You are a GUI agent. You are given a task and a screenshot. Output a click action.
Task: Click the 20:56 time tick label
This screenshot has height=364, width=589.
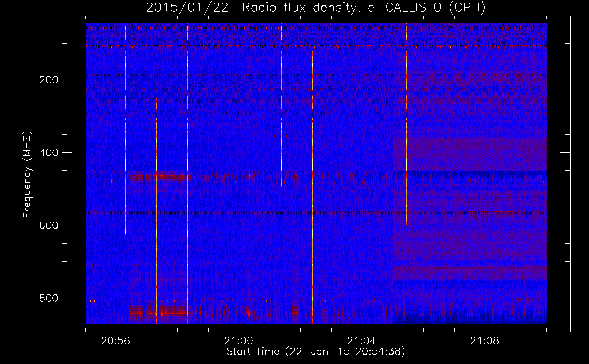(x=116, y=341)
